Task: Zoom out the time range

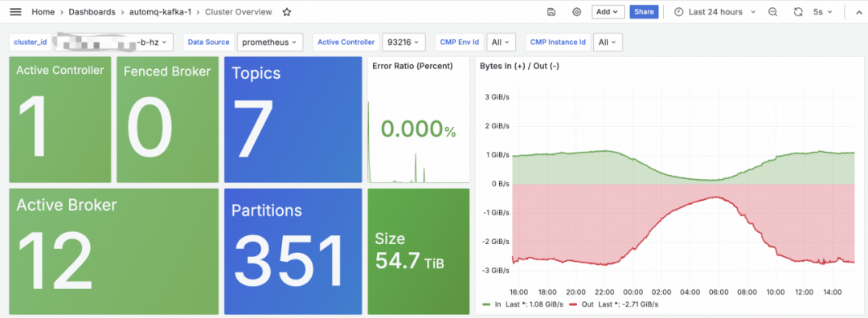Action: (773, 12)
